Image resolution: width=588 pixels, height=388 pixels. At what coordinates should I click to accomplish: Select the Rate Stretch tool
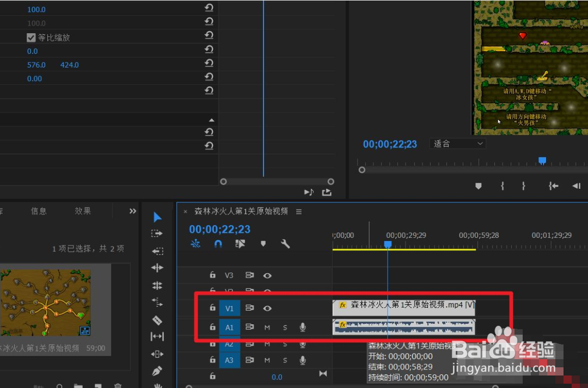157,302
